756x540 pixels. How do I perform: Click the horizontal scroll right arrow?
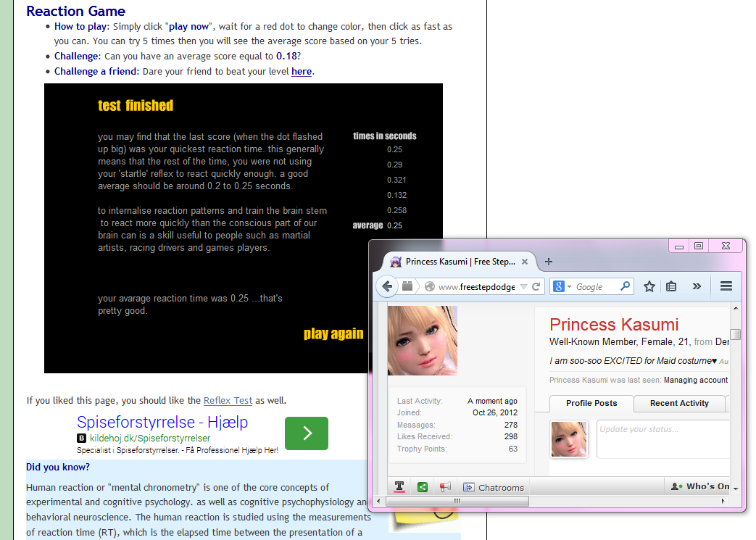[x=723, y=501]
